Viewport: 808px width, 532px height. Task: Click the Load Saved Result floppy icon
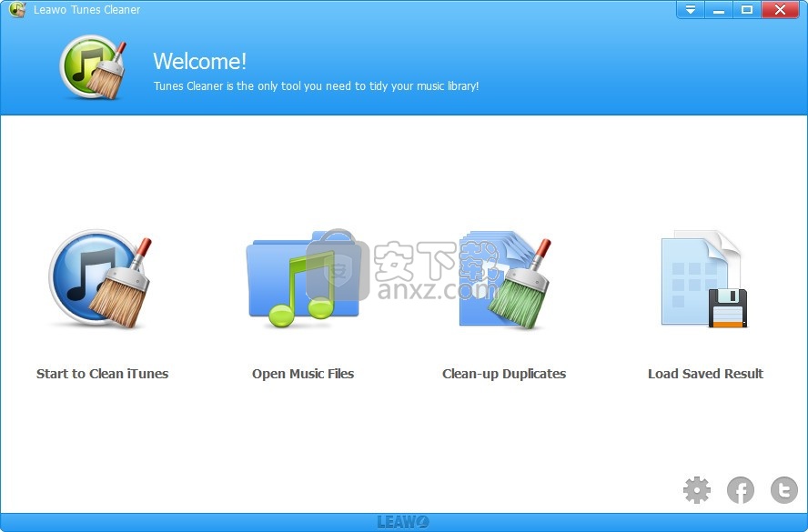tap(704, 278)
